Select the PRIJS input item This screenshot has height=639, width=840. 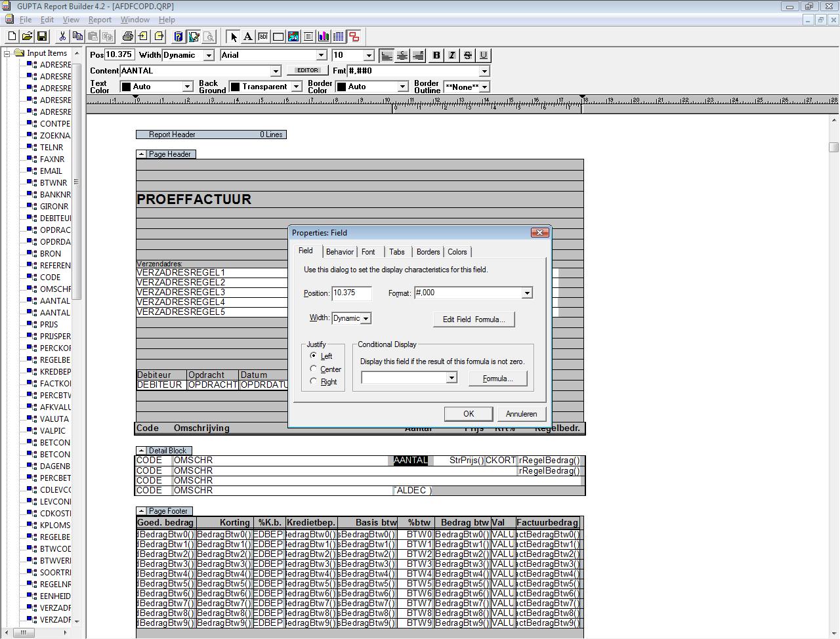point(49,325)
